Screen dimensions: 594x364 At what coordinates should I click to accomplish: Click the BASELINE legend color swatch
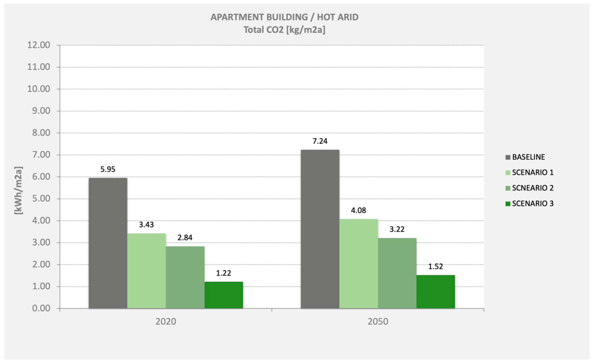click(508, 157)
